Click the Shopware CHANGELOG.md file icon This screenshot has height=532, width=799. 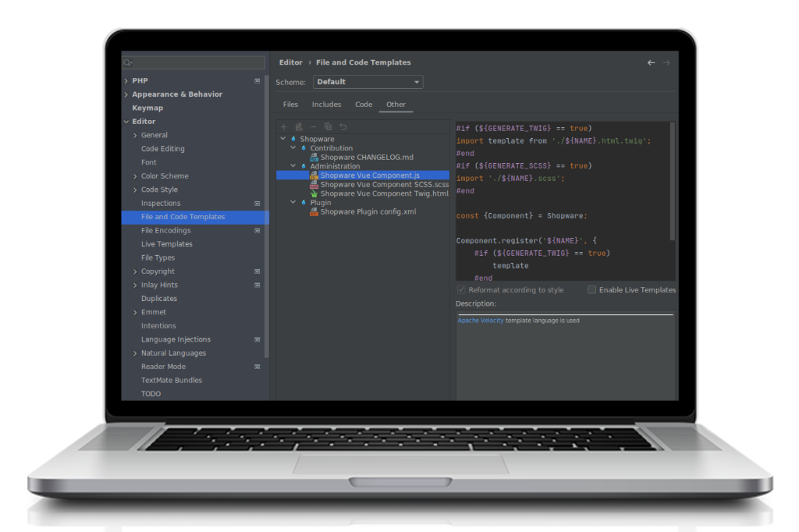(314, 158)
